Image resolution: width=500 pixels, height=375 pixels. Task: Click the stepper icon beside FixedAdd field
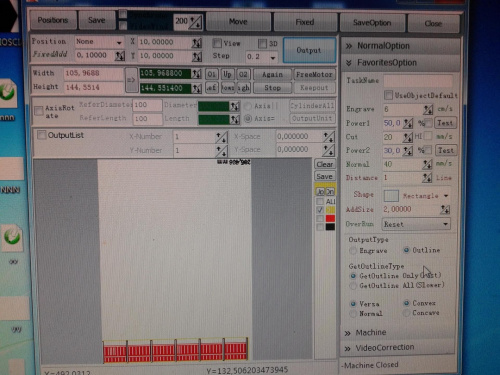[x=120, y=55]
